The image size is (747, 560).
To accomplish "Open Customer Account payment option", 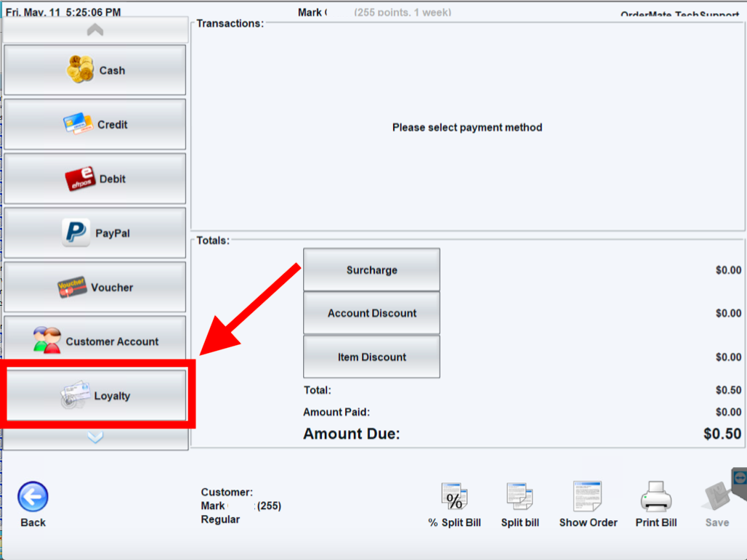I will point(95,341).
